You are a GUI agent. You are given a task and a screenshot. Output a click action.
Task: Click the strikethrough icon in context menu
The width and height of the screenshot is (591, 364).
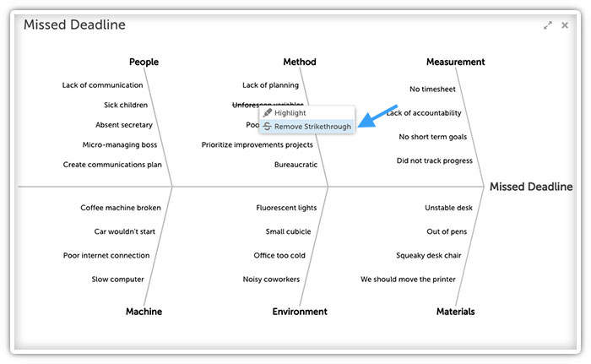[x=268, y=127]
